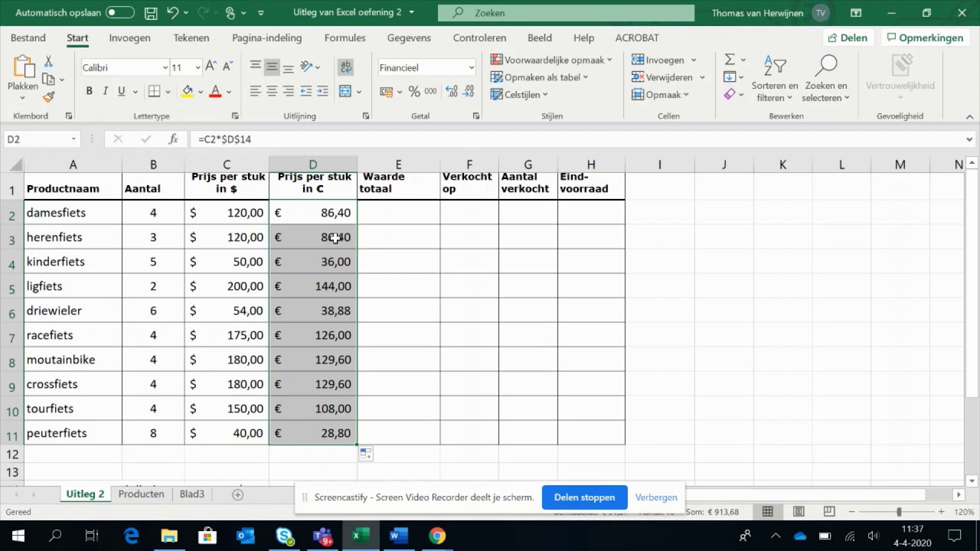Viewport: 980px width, 551px height.
Task: Click the AutoSum sigma icon
Action: (x=730, y=60)
